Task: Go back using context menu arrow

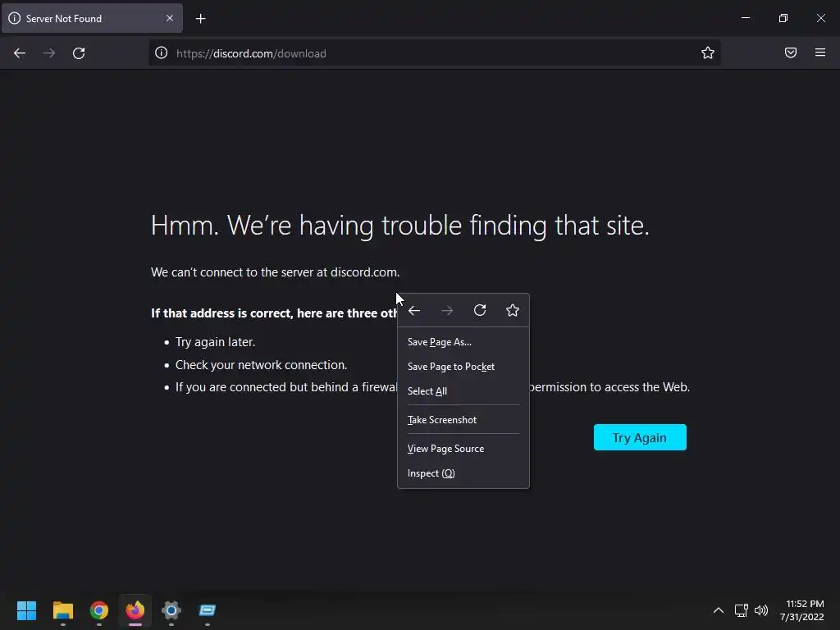Action: coord(414,311)
